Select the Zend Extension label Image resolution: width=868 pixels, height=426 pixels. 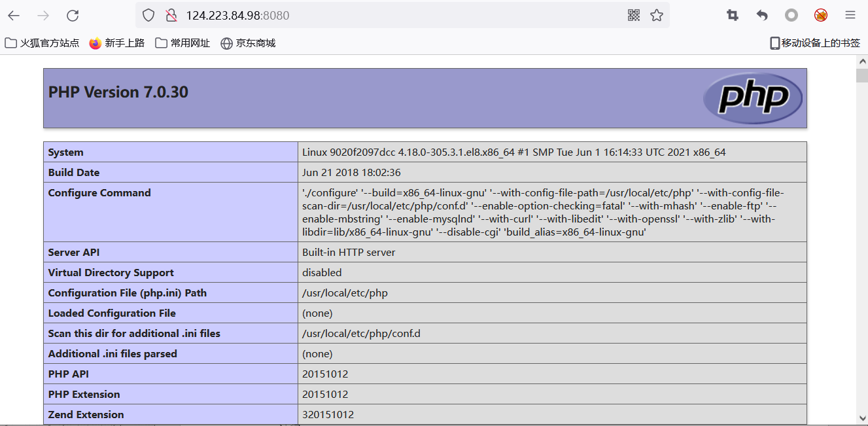coord(86,415)
